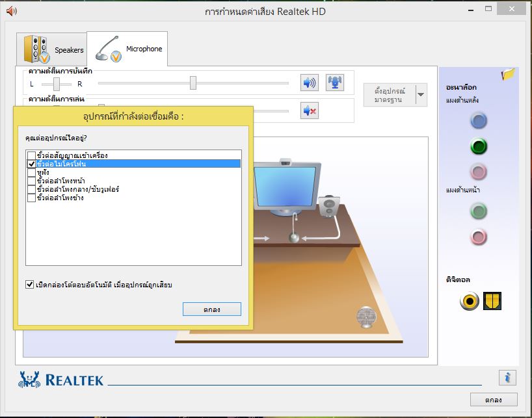The width and height of the screenshot is (532, 418).
Task: Select the หูฟัง list row text
Action: coord(43,172)
